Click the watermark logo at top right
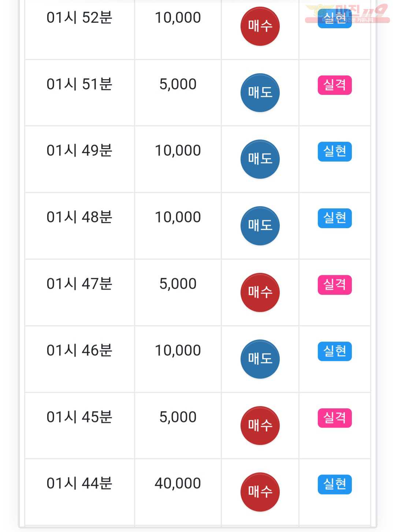The image size is (394, 532). (347, 14)
